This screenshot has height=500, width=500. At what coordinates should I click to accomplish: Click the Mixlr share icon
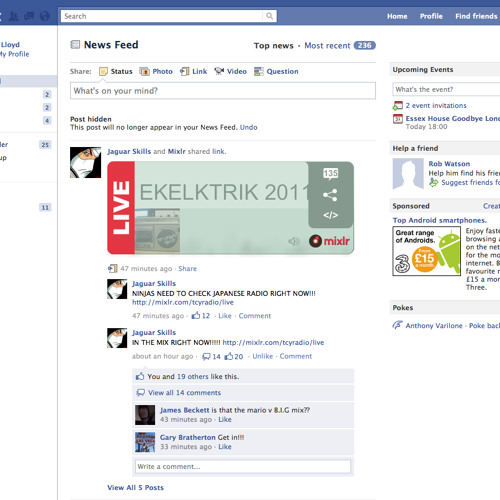330,195
